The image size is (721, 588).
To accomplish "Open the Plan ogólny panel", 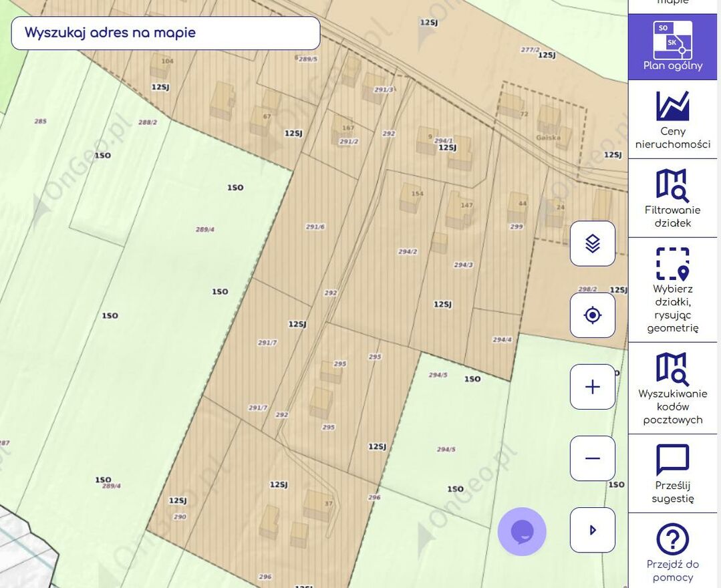I will point(672,46).
